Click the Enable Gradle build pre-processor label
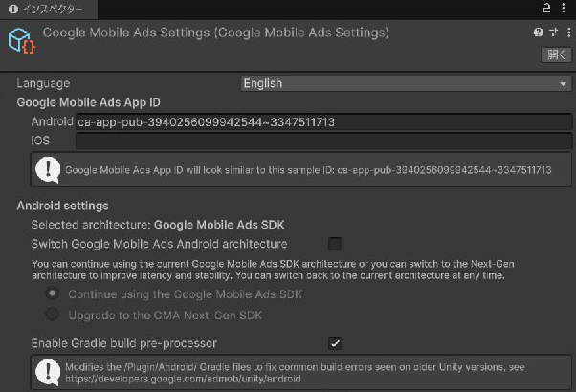Viewport: 576px width, 392px height. [124, 343]
